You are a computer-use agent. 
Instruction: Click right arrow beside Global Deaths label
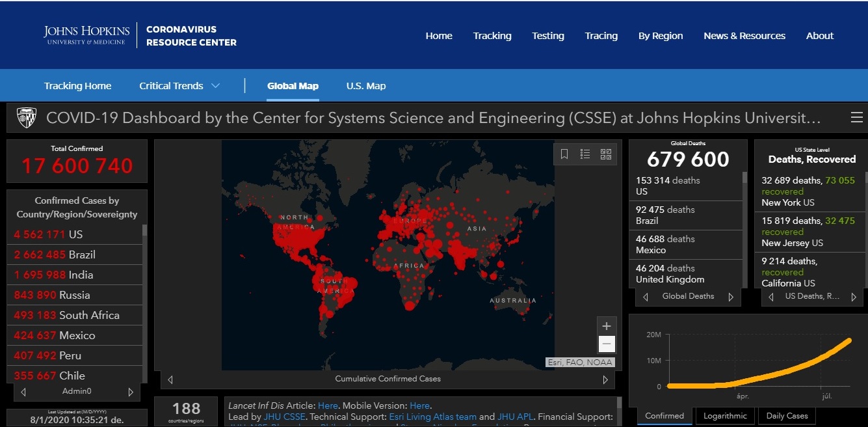point(731,297)
